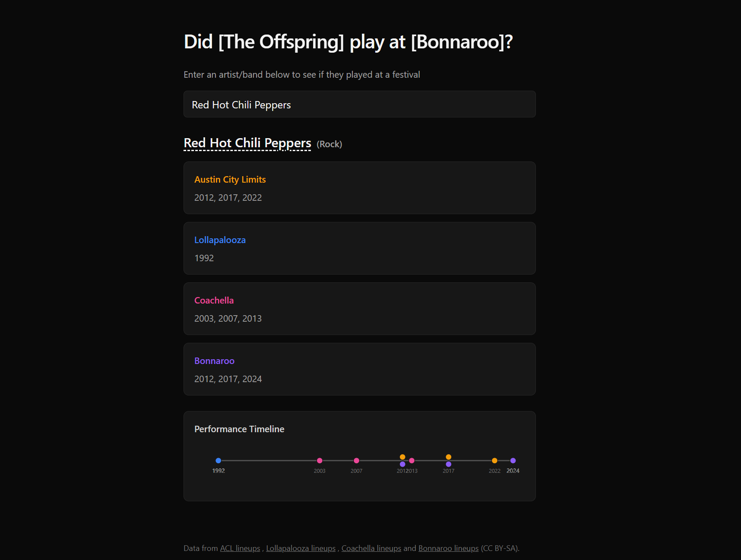Select the 2003 pink timeline dot
The width and height of the screenshot is (741, 560).
(x=320, y=460)
